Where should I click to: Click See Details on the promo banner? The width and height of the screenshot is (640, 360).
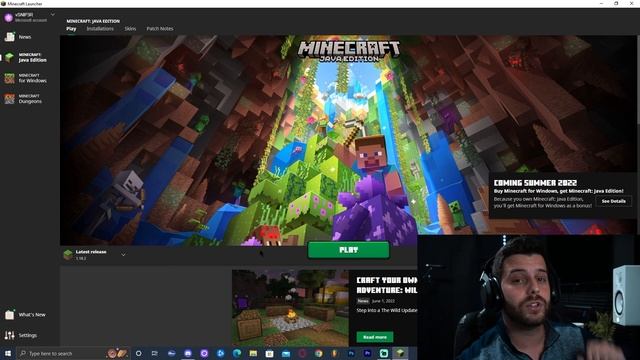point(613,201)
